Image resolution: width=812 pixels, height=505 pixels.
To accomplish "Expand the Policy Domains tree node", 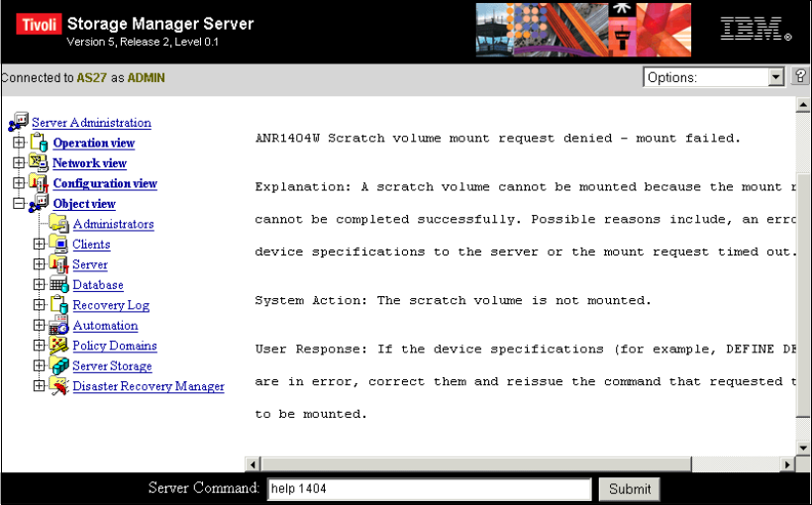I will [39, 345].
